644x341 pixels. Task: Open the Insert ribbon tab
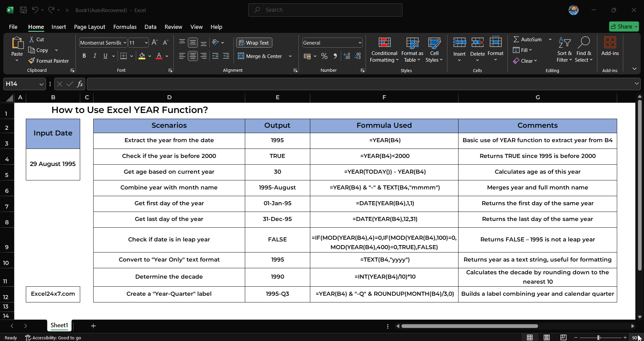59,27
